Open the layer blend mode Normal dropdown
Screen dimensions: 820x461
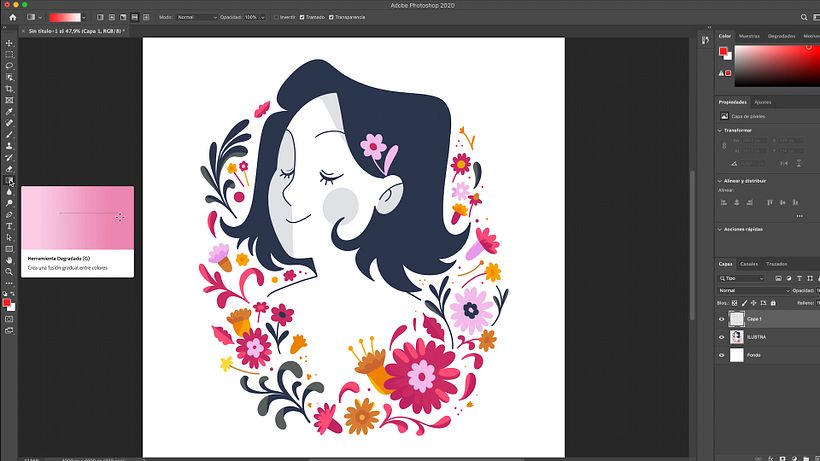coord(753,291)
